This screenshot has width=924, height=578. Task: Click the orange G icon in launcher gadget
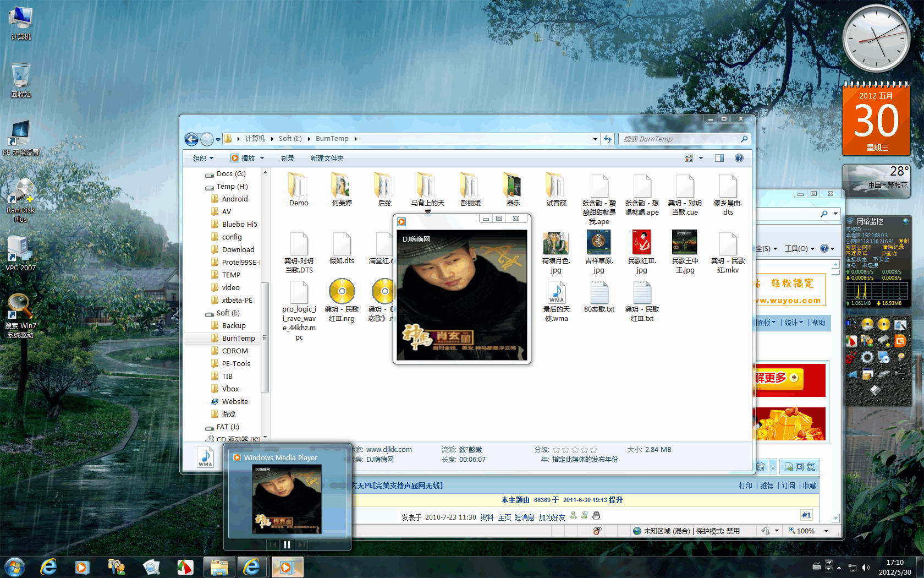[x=900, y=341]
